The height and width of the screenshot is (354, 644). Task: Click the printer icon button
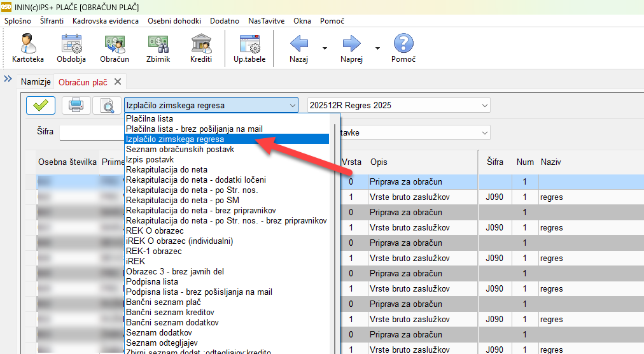point(76,105)
